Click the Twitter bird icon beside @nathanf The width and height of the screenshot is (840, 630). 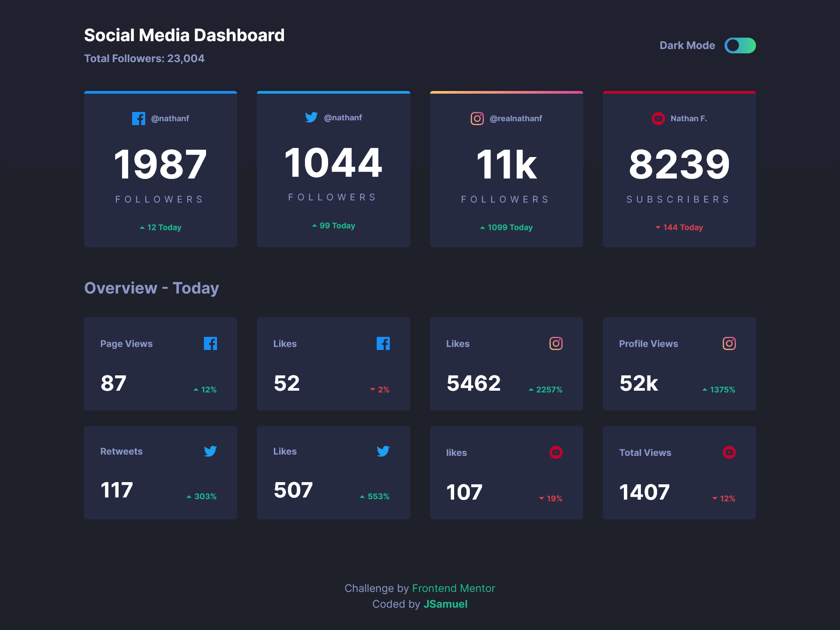311,117
